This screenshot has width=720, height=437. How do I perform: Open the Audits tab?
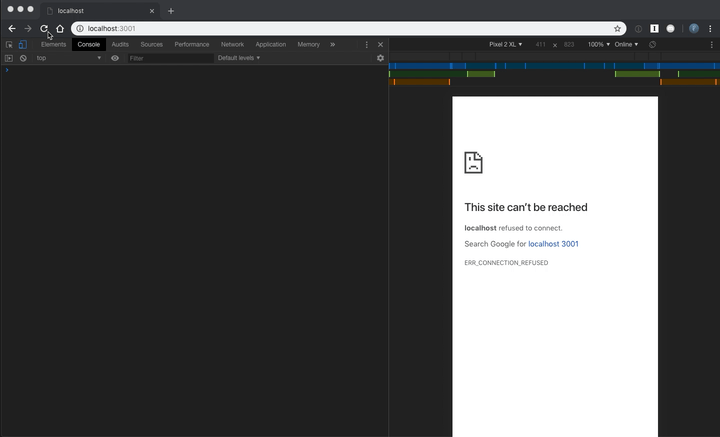pyautogui.click(x=120, y=45)
